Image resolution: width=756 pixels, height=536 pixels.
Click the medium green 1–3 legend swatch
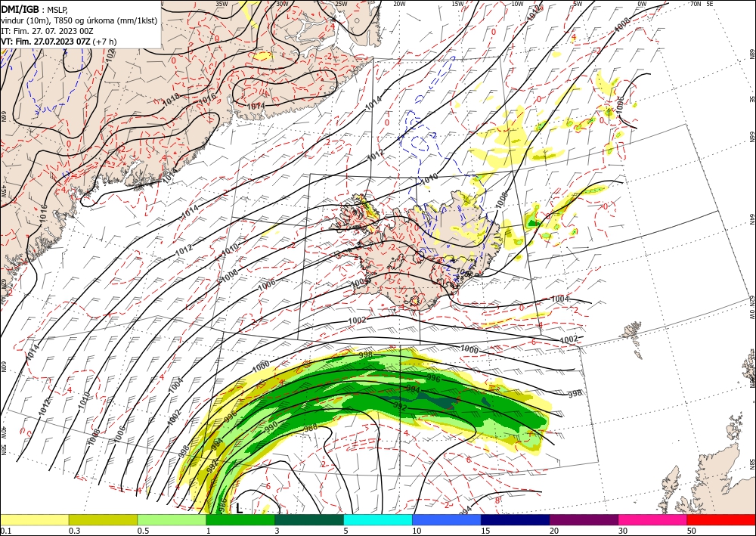(x=240, y=519)
